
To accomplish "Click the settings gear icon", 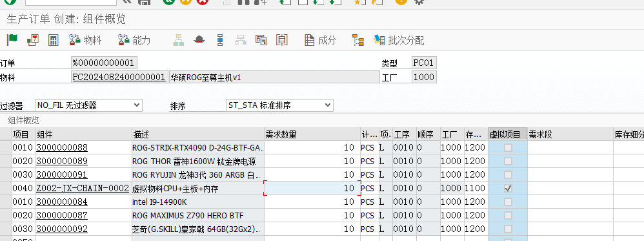I will coord(419,2).
